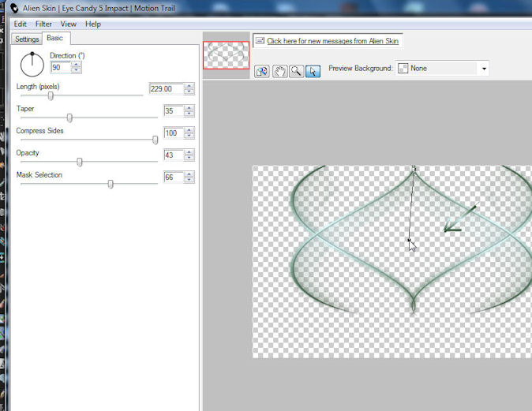Screen dimensions: 532x411
Task: Decrease Opacity with the down spinner
Action: (x=189, y=158)
